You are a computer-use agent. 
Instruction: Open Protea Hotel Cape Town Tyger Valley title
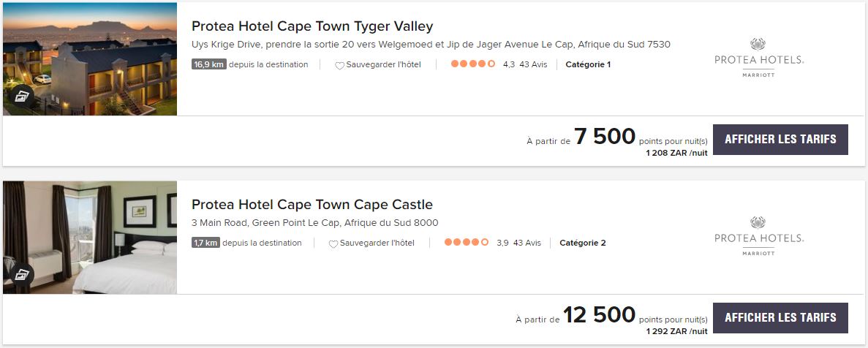pos(312,26)
